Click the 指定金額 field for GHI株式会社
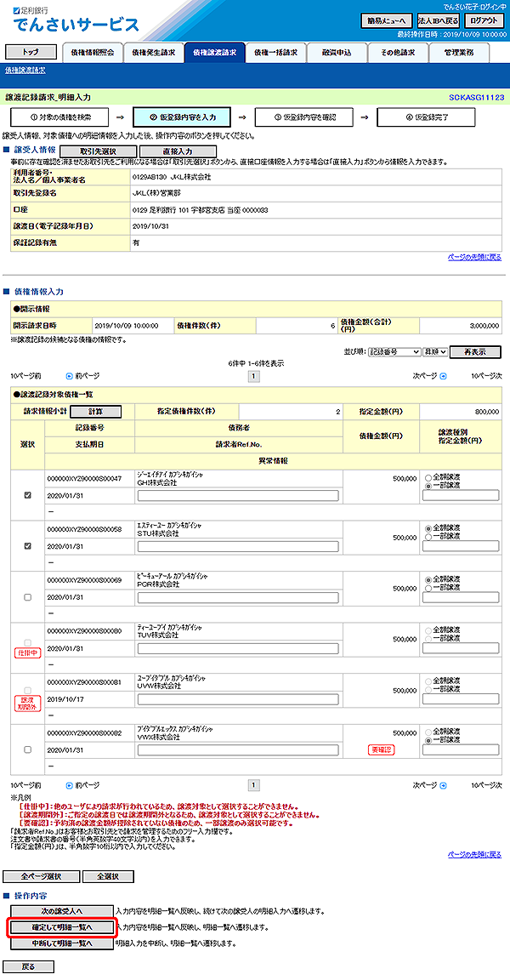Screen dimensions: 510x980 coord(461,496)
